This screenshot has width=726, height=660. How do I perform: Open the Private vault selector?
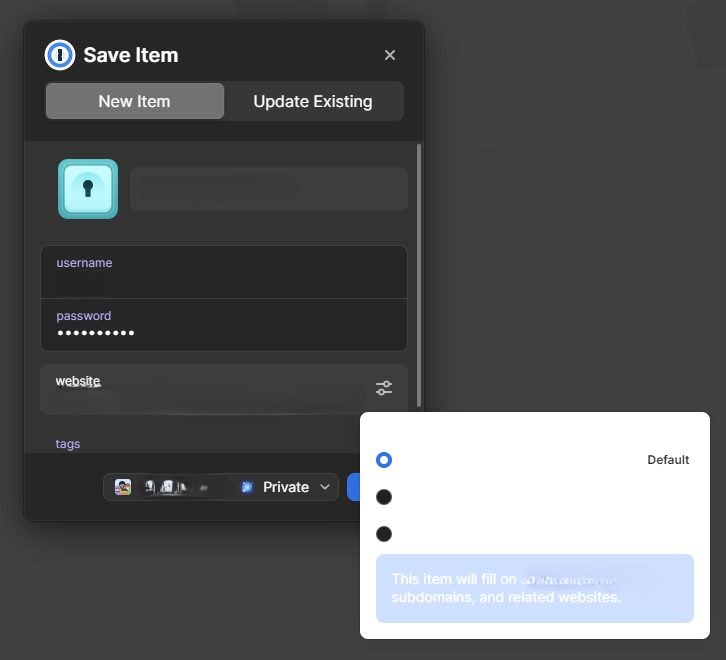click(286, 487)
